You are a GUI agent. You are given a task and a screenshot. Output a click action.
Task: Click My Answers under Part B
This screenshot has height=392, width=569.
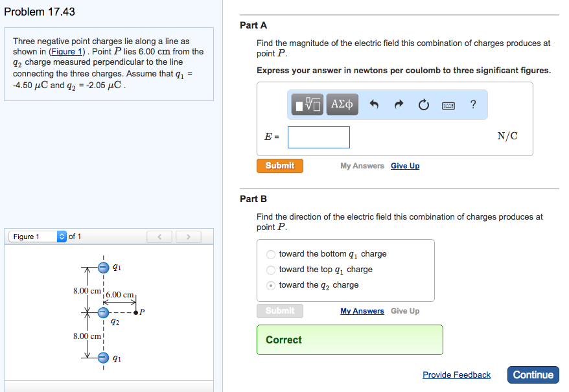click(362, 311)
